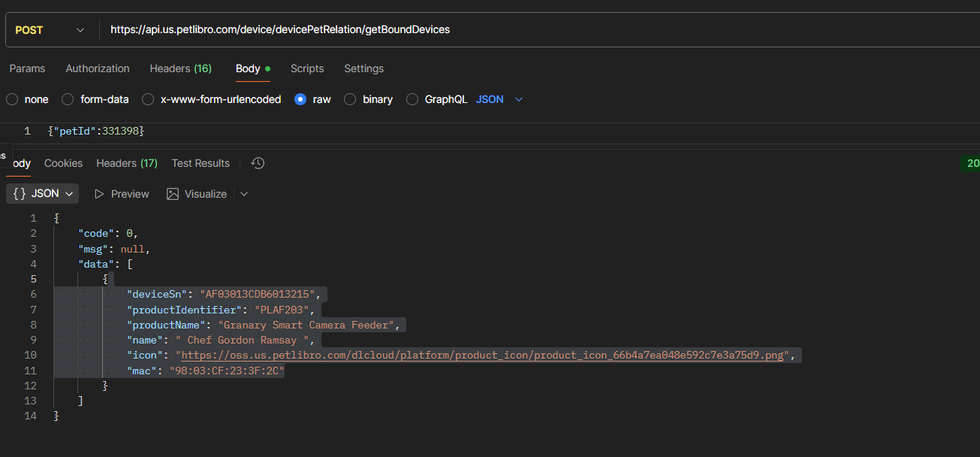Click the green 200 status badge
980x457 pixels.
click(x=972, y=163)
